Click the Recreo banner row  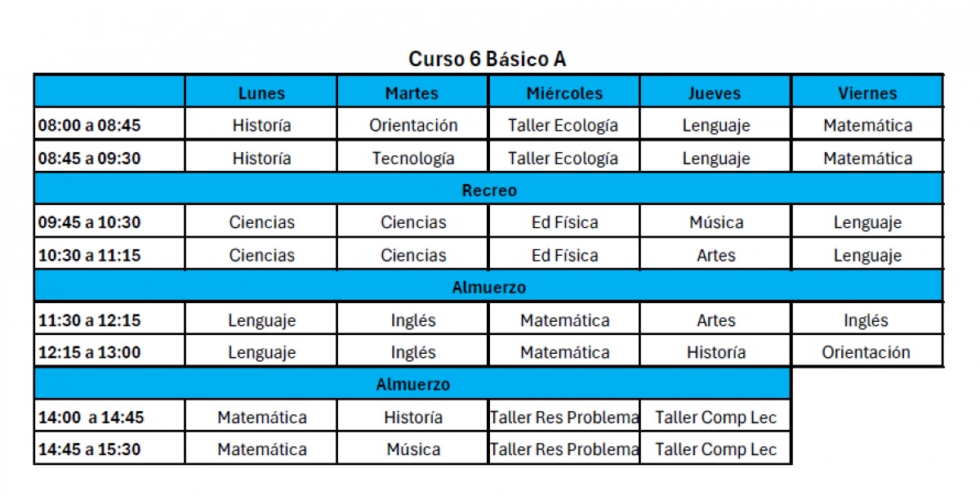tap(488, 190)
